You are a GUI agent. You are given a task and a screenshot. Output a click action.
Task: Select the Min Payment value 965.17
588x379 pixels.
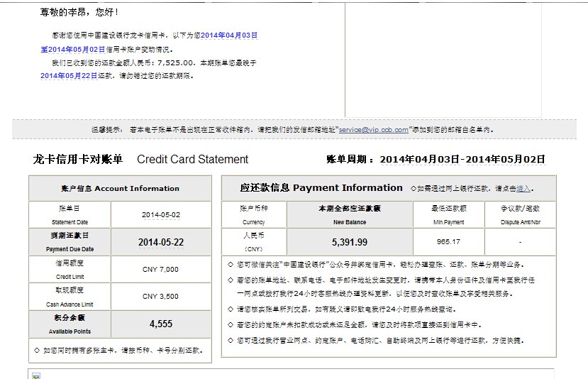pos(448,242)
